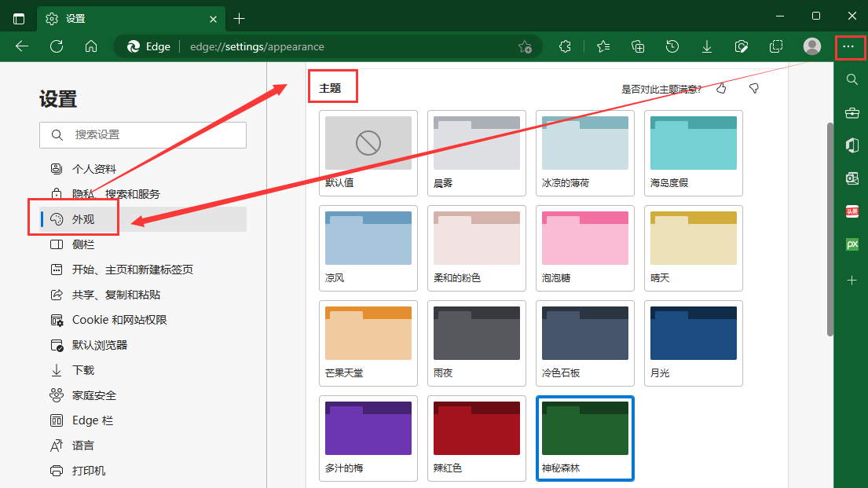The width and height of the screenshot is (868, 488).
Task: Refresh the settings page
Action: pyautogui.click(x=57, y=46)
